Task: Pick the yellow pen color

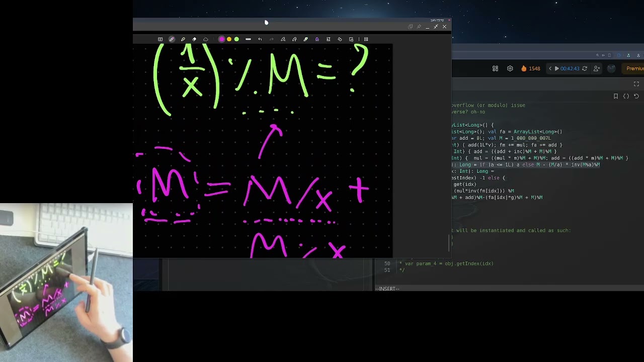Action: pyautogui.click(x=229, y=39)
